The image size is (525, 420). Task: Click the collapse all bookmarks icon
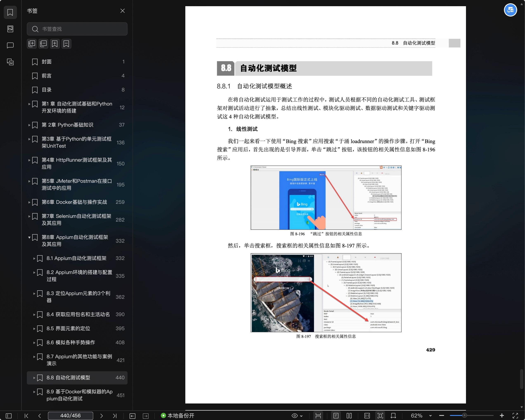pos(43,44)
